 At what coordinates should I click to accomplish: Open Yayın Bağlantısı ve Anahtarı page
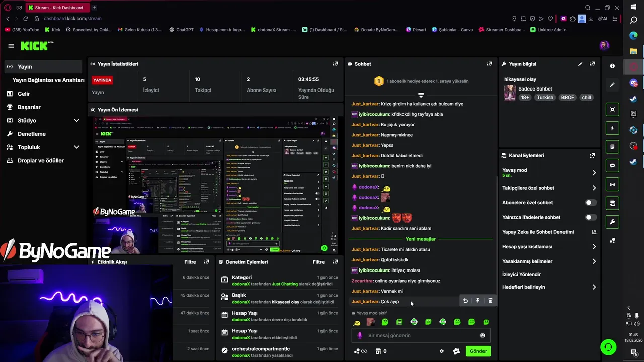tap(48, 80)
